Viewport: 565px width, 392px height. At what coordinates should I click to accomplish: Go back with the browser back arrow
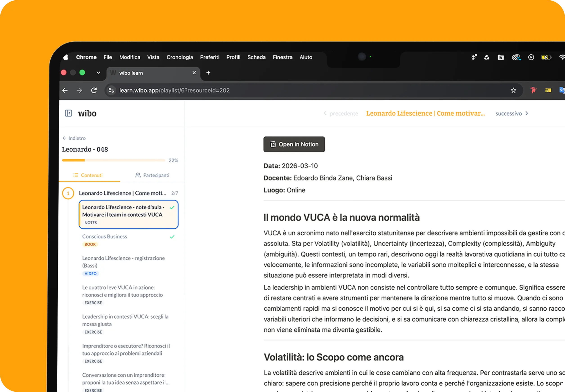[x=65, y=90]
